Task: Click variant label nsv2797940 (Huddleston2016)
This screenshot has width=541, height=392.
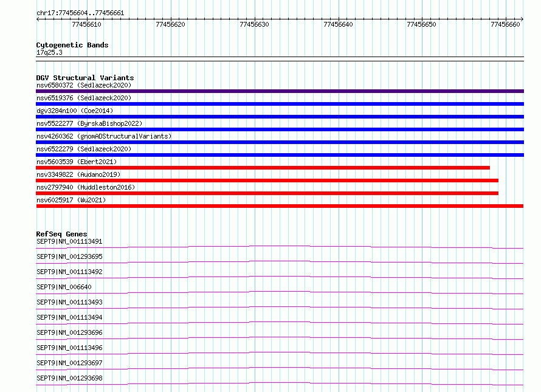Action: [86, 187]
